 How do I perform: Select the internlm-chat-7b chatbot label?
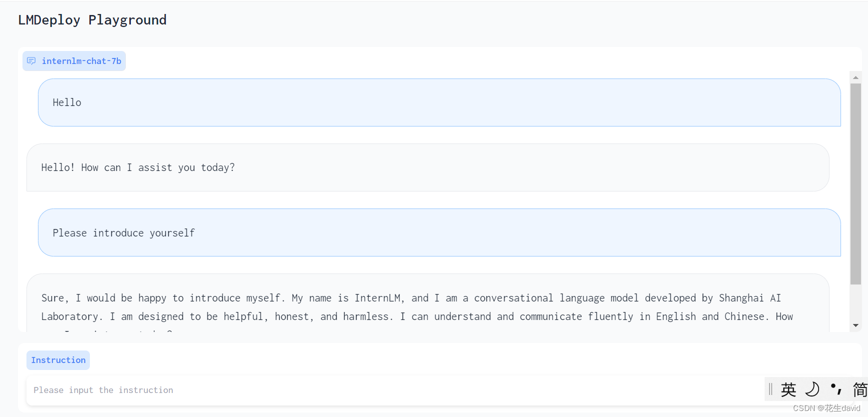click(x=74, y=61)
